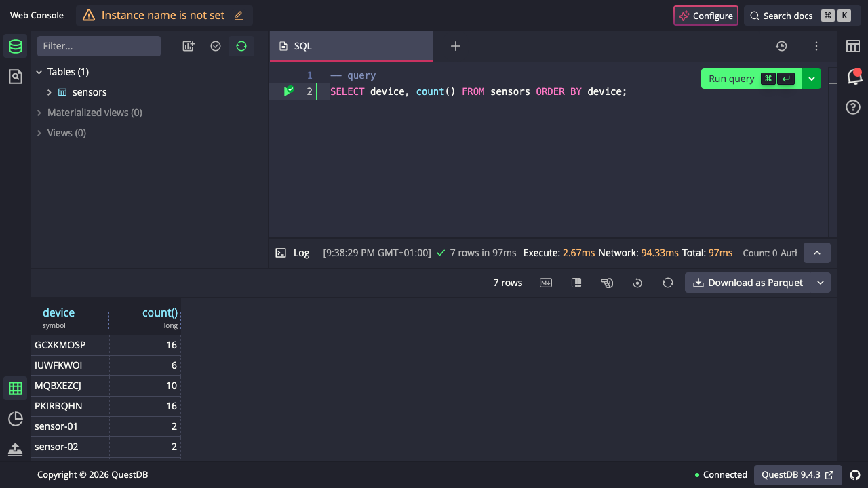Refresh the result grid icon

point(668,283)
